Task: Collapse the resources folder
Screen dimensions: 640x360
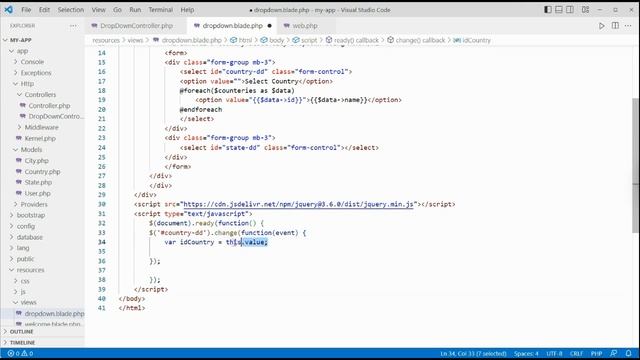Action: (42, 270)
